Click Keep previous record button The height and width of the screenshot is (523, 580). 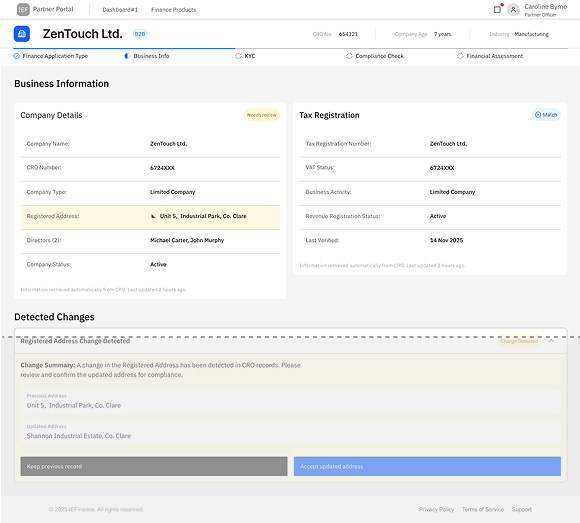(x=154, y=466)
